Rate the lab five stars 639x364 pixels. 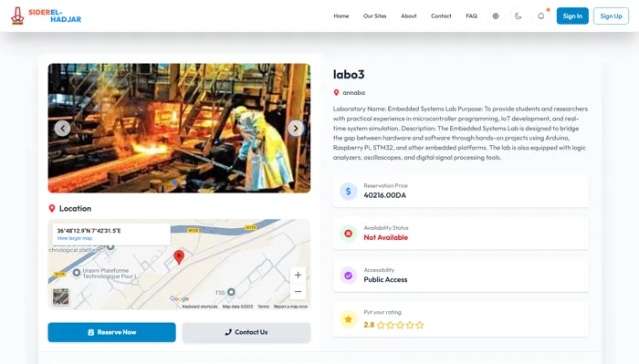(x=420, y=325)
